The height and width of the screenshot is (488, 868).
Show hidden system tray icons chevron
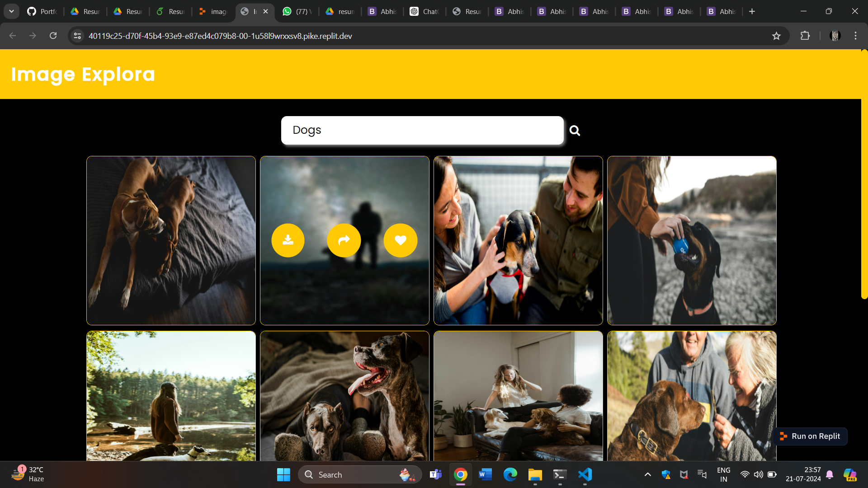(647, 474)
